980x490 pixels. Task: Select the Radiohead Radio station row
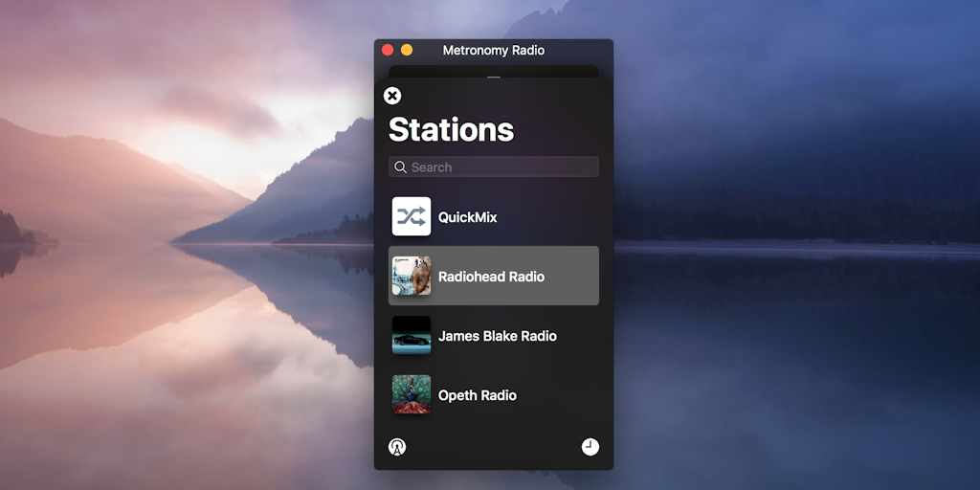[x=494, y=276]
